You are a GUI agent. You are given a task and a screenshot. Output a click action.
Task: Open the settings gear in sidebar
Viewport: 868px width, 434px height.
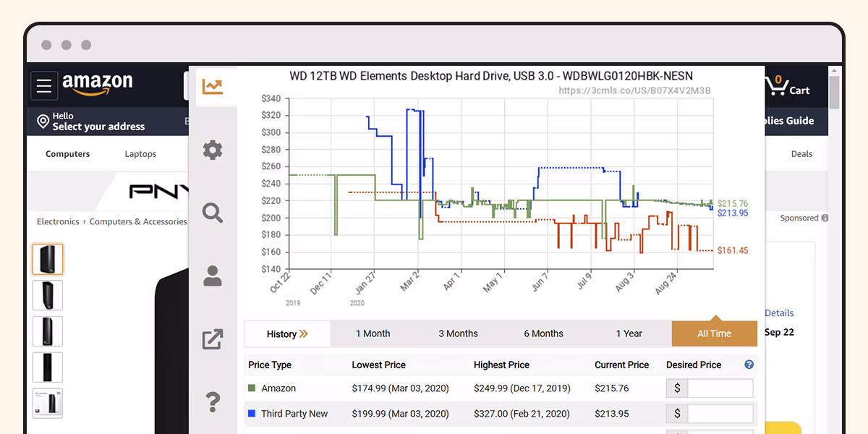[x=213, y=150]
